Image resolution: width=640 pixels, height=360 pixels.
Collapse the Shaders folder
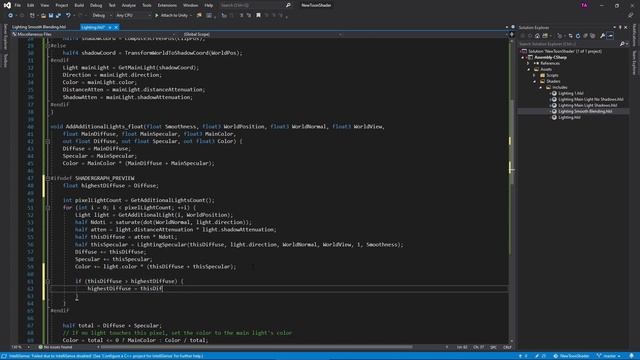[534, 81]
